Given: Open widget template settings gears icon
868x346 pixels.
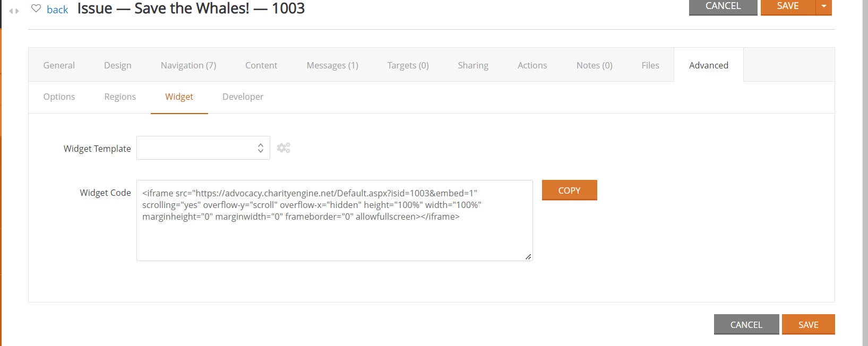Looking at the screenshot, I should click(x=283, y=148).
